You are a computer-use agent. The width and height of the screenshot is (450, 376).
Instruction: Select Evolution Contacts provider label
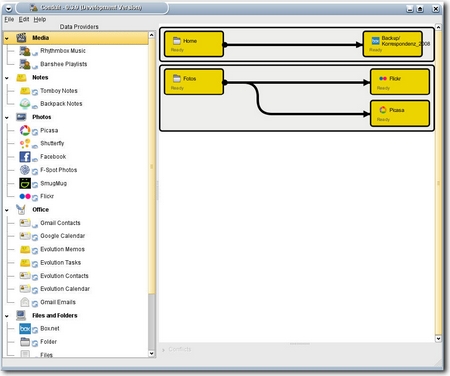coord(64,276)
